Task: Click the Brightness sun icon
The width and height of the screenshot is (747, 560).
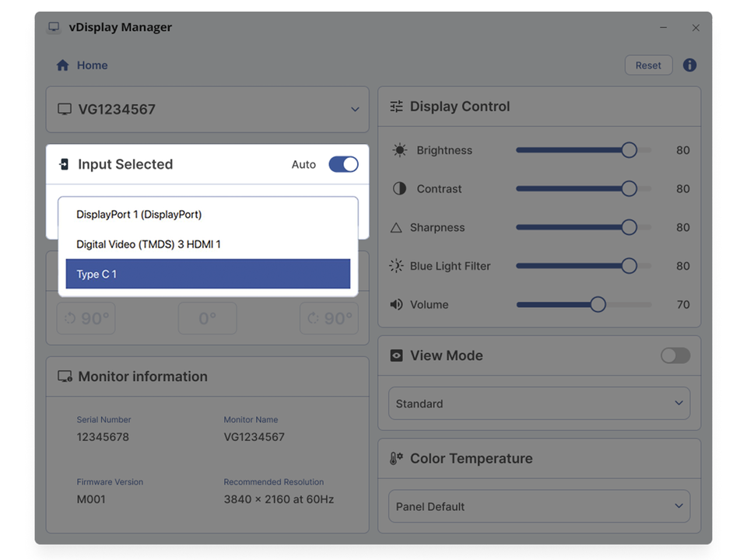Action: 399,150
